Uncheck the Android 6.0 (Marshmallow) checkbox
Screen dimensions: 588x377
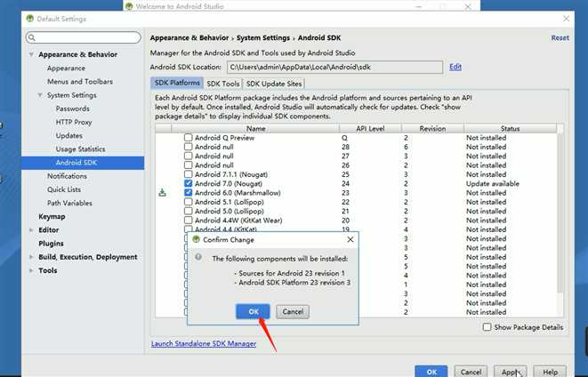189,193
